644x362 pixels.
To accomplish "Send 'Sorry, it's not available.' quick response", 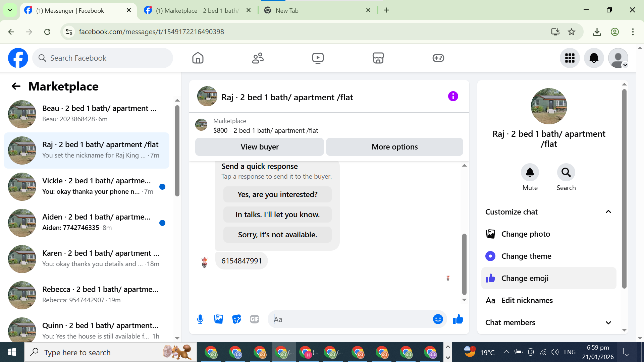I will pos(277,235).
